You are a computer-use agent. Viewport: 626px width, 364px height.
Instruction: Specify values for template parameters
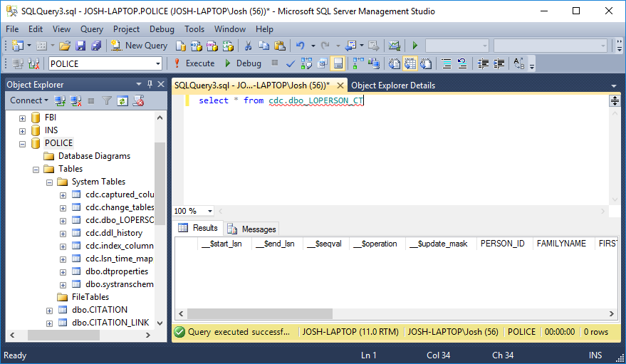[519, 63]
